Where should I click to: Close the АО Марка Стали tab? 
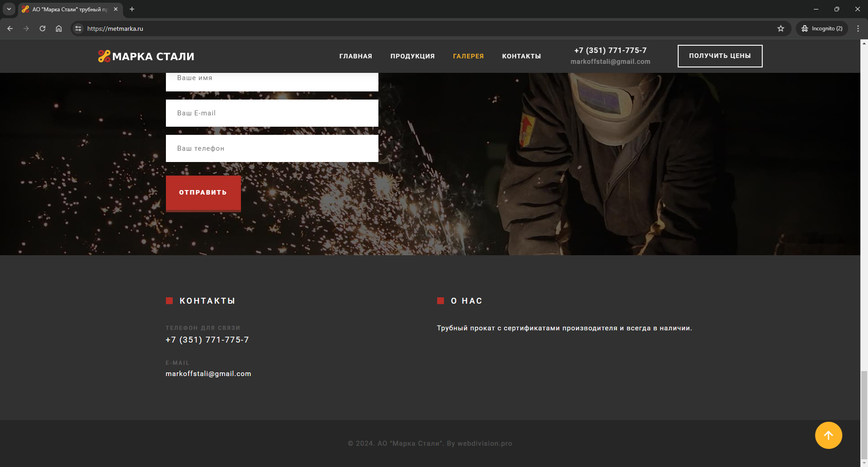tap(116, 9)
